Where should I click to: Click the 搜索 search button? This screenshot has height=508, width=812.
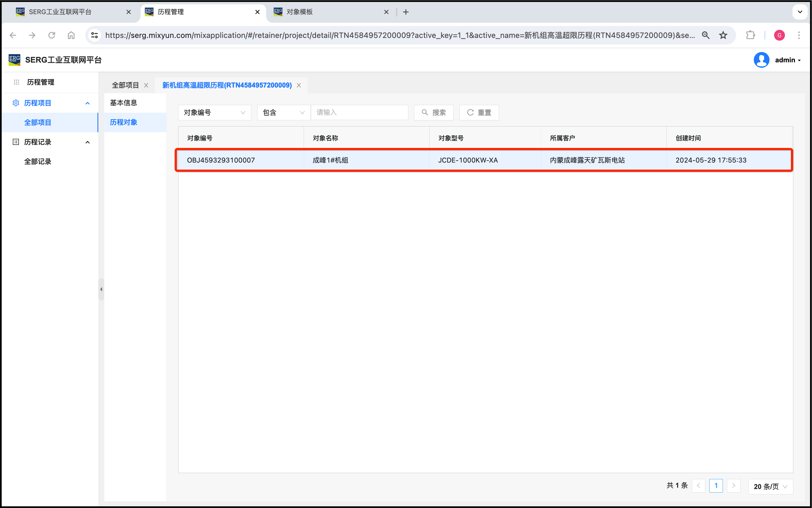(x=433, y=112)
